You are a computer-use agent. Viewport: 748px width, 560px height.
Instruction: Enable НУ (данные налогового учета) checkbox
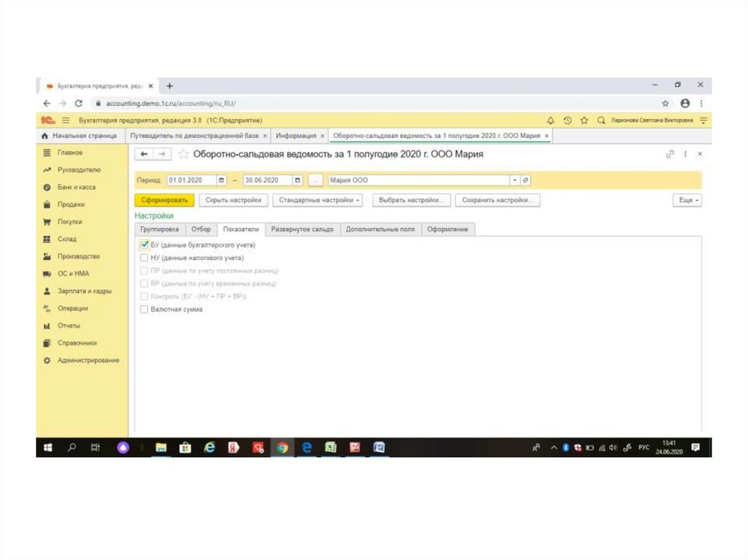(145, 258)
